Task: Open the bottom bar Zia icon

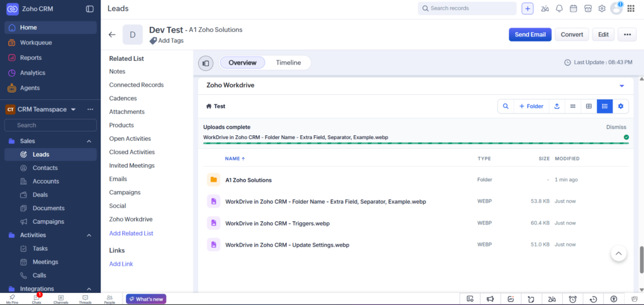Action: 552,299
